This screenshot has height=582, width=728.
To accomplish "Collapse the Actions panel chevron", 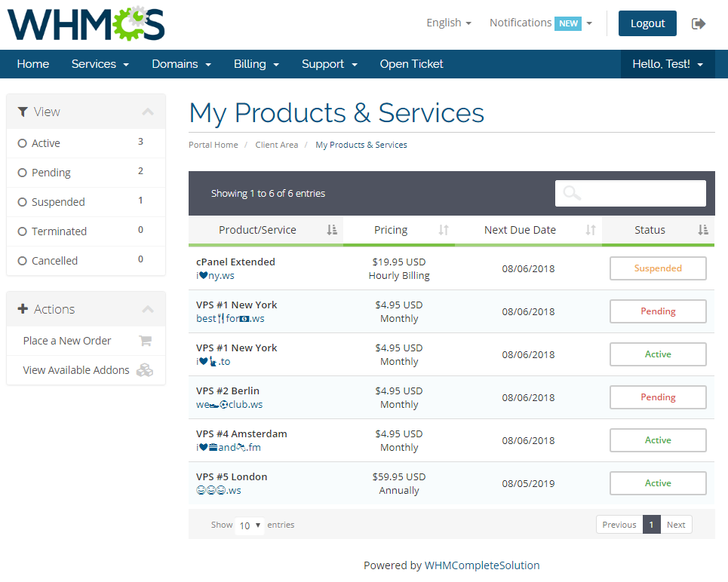I will [x=148, y=309].
